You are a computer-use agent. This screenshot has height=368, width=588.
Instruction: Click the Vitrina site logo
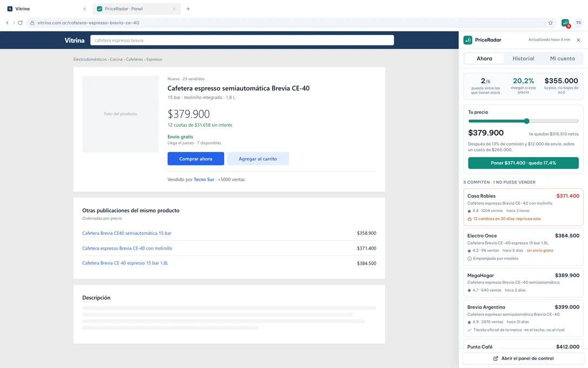point(74,40)
